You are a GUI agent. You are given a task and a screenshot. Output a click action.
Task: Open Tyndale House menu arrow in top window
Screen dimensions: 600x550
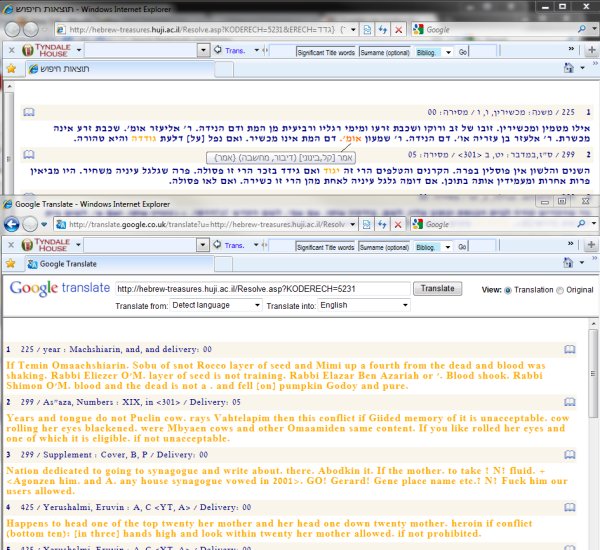click(x=79, y=50)
